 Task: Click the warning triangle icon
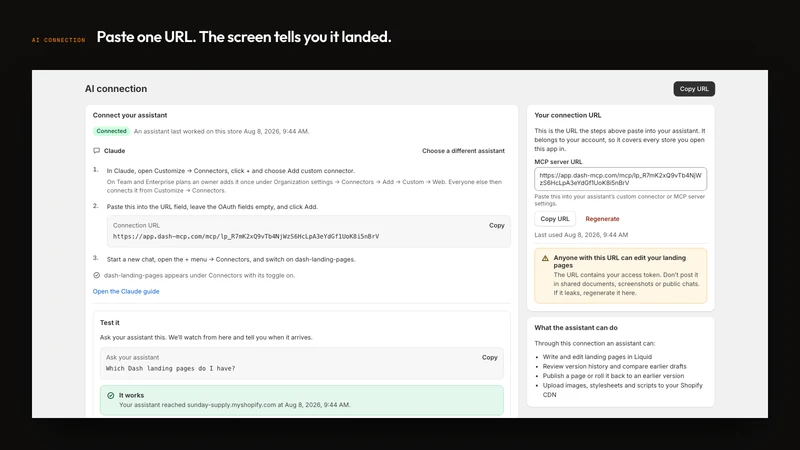click(x=545, y=258)
